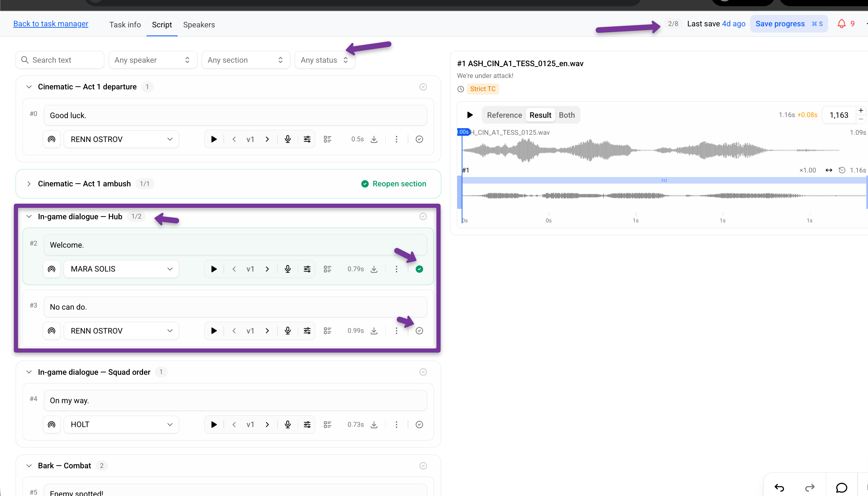Play the 'Welcome.' line audio

click(x=214, y=269)
